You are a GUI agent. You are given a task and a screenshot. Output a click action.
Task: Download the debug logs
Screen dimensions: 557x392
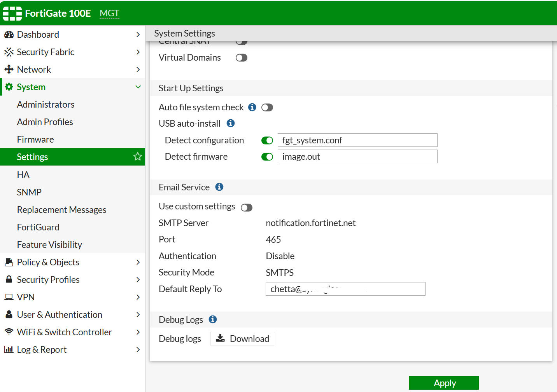(x=242, y=339)
